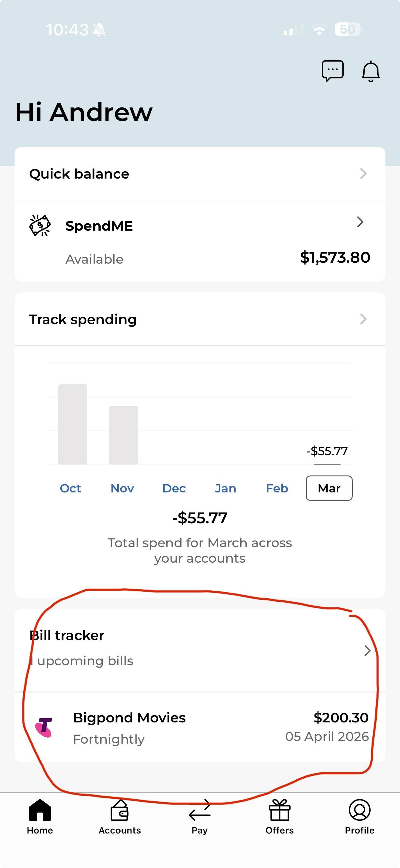Select Oct in spending months

click(x=71, y=488)
